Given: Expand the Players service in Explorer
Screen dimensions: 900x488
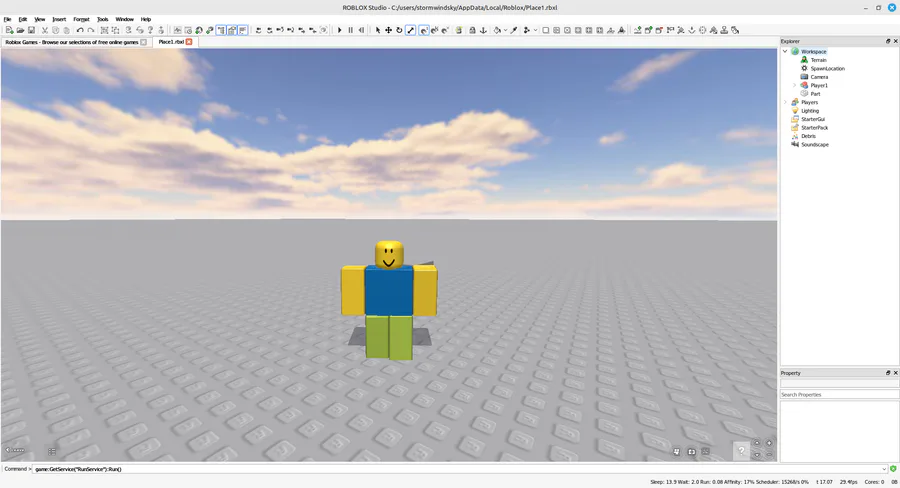Looking at the screenshot, I should click(785, 102).
